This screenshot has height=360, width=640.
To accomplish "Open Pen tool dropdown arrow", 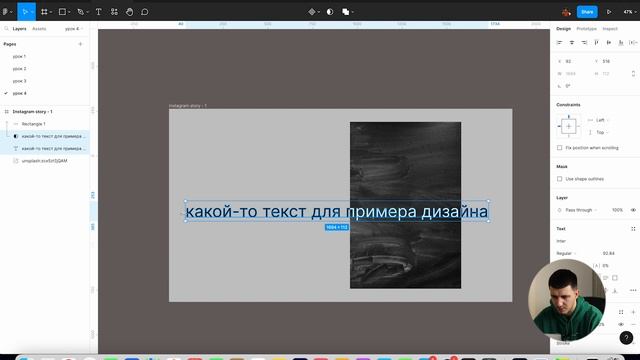I will pos(87,12).
